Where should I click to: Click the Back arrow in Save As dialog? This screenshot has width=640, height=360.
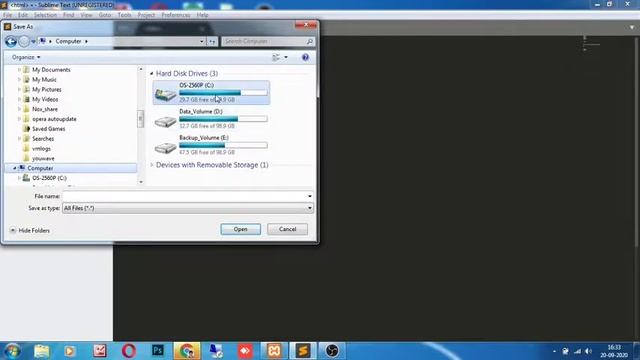[11, 41]
